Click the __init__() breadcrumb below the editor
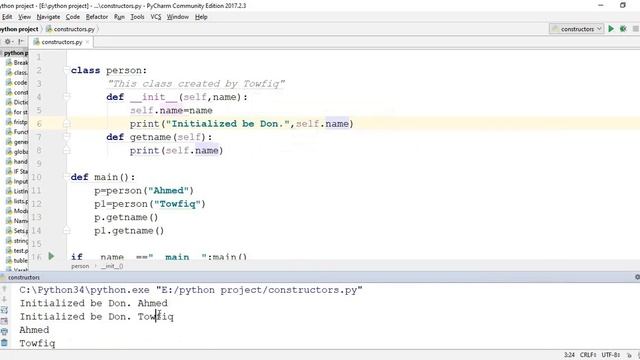This screenshot has width=640, height=360. click(x=112, y=266)
